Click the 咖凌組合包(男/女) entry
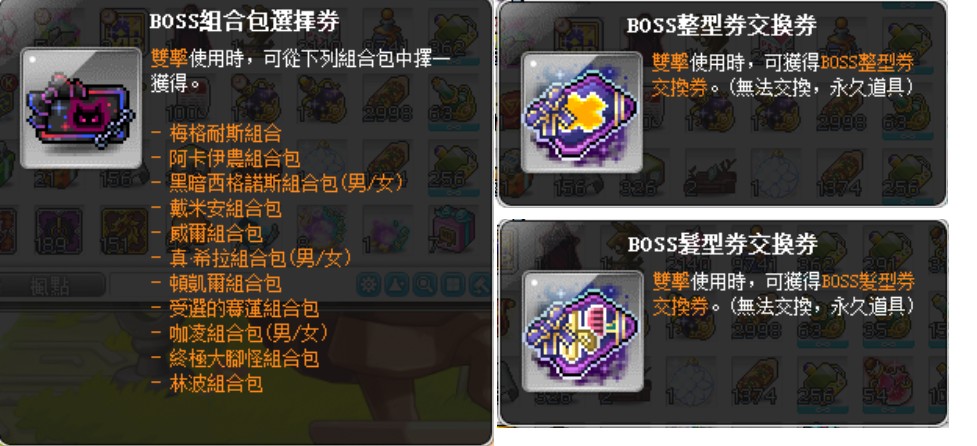Image resolution: width=977 pixels, height=446 pixels. pos(248,333)
